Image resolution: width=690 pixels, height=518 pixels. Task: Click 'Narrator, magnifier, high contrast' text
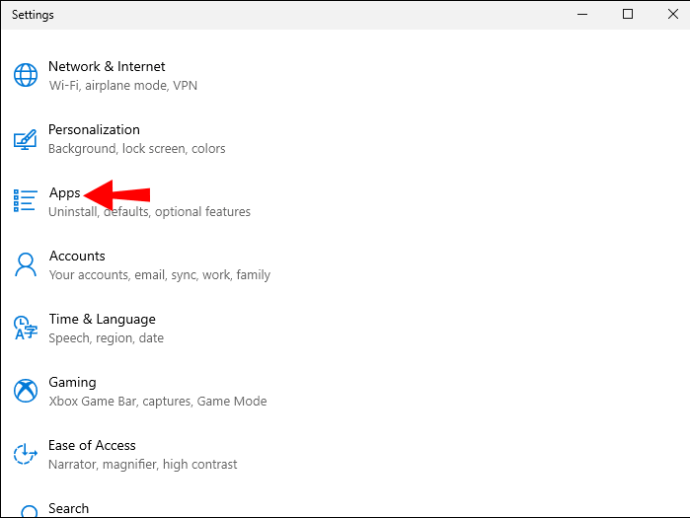click(143, 464)
